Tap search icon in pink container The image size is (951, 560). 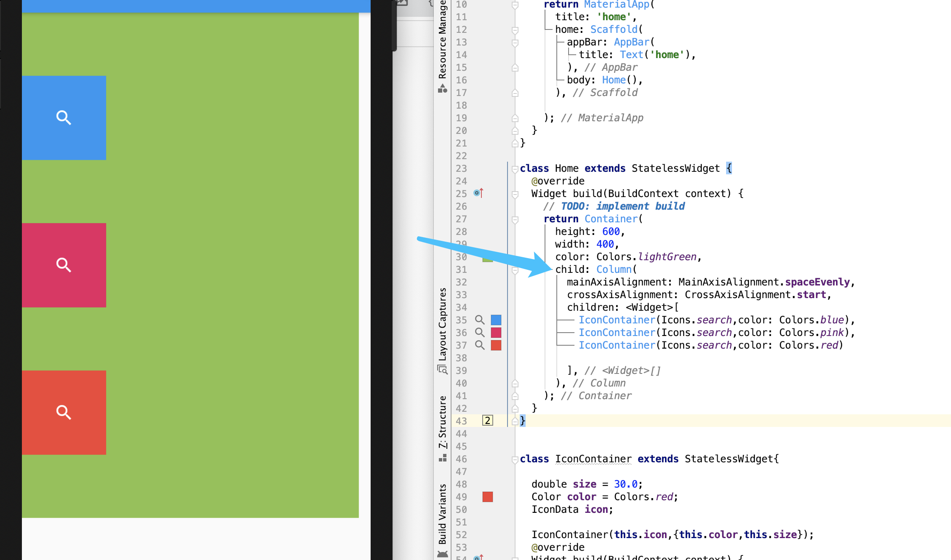tap(64, 265)
